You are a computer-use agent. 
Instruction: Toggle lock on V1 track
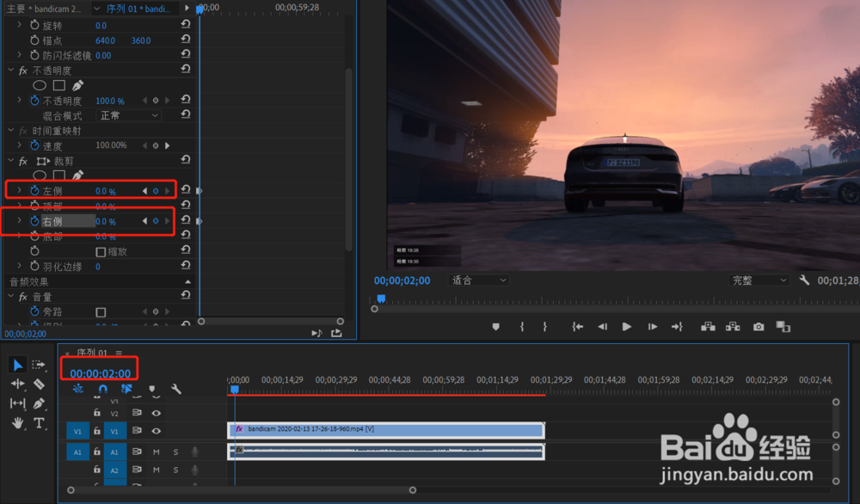96,431
